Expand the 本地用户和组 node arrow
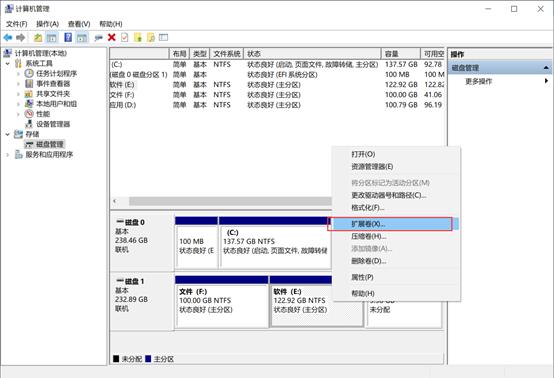The height and width of the screenshot is (378, 554). [x=18, y=104]
